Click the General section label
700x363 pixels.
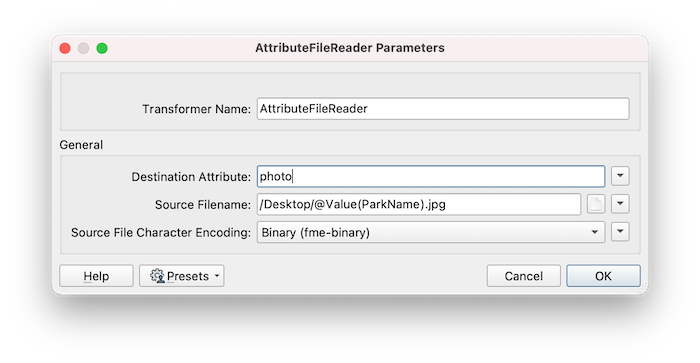pos(81,145)
